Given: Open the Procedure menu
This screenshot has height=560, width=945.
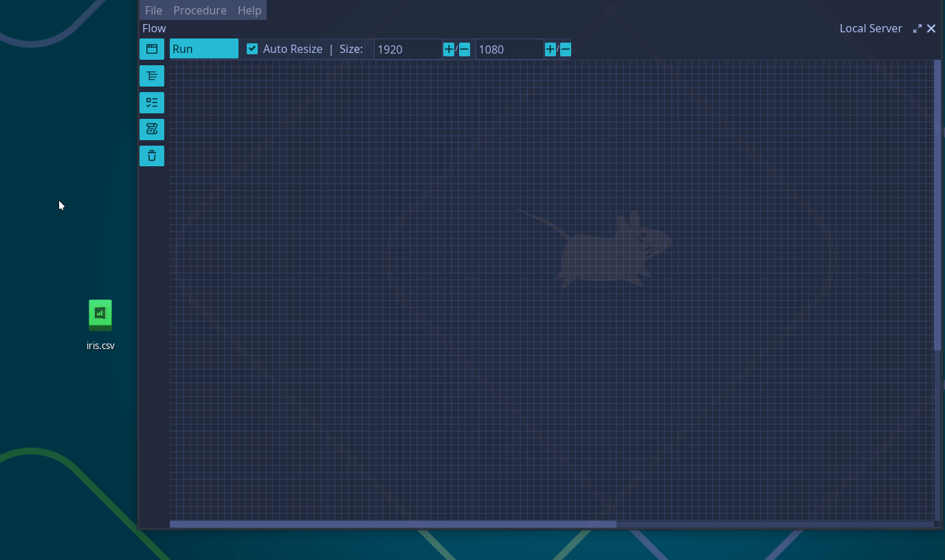Looking at the screenshot, I should (199, 10).
